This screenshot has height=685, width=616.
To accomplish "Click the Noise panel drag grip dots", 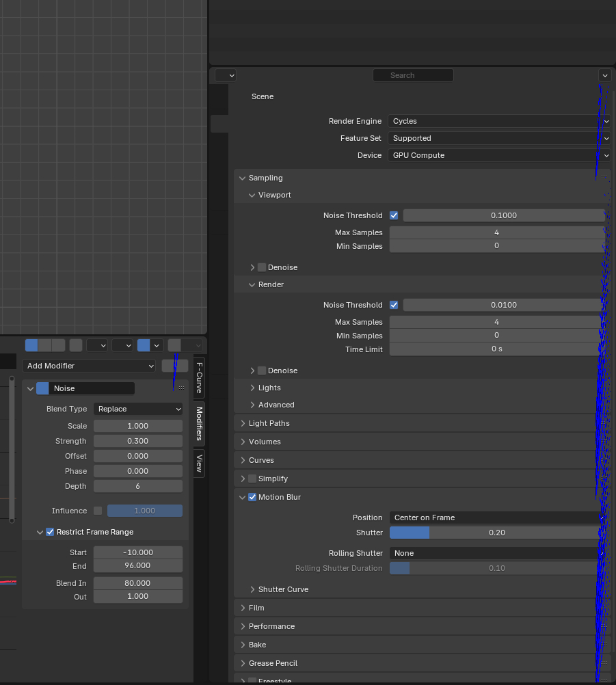I will tap(181, 388).
